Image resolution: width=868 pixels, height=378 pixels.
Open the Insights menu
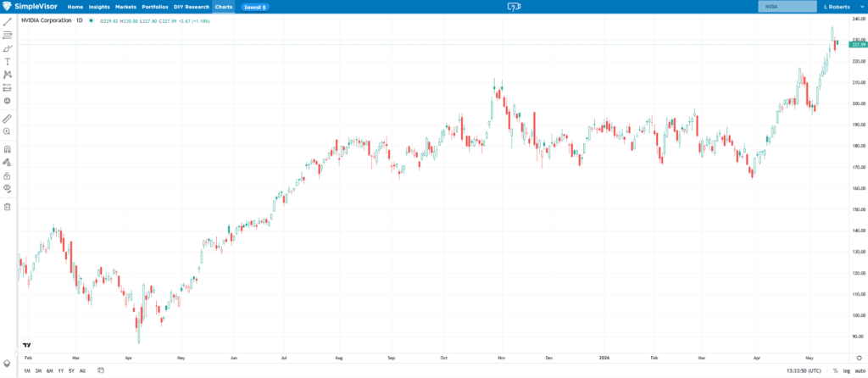pyautogui.click(x=99, y=7)
